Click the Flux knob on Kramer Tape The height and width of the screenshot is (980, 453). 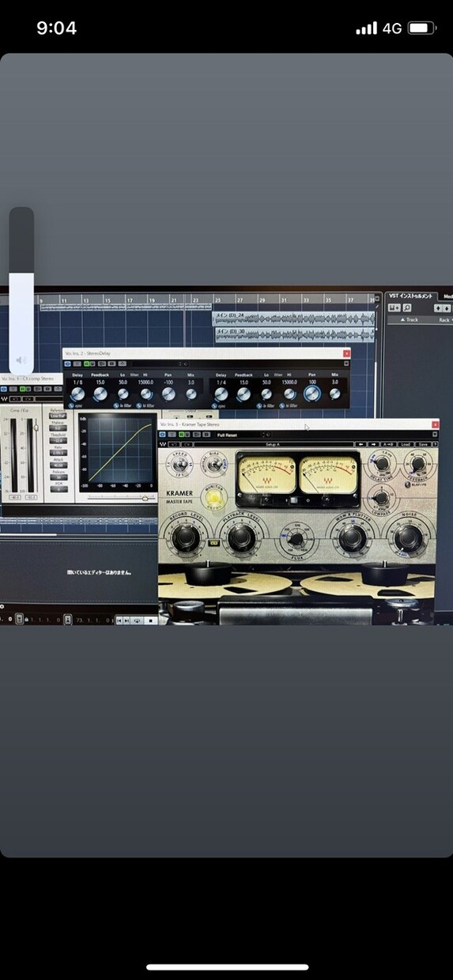click(x=295, y=539)
